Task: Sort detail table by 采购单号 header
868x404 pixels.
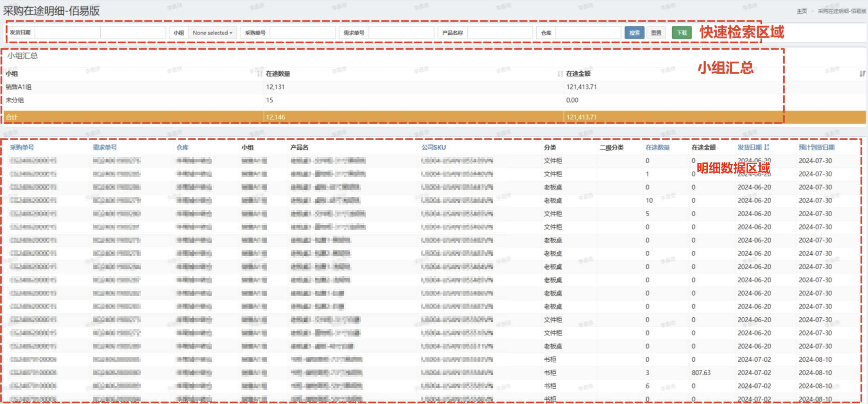Action: click(22, 147)
